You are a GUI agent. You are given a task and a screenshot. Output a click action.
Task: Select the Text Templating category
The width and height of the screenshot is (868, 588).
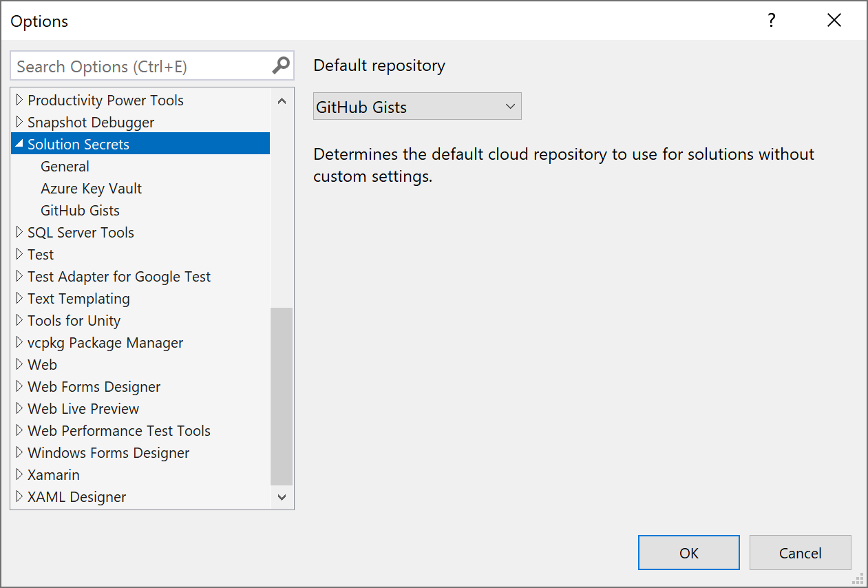pyautogui.click(x=78, y=298)
